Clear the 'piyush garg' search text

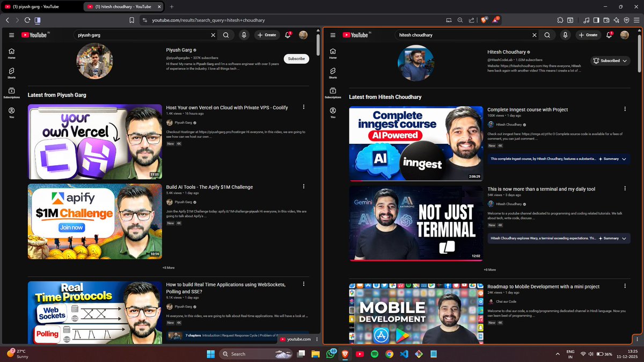pyautogui.click(x=213, y=35)
